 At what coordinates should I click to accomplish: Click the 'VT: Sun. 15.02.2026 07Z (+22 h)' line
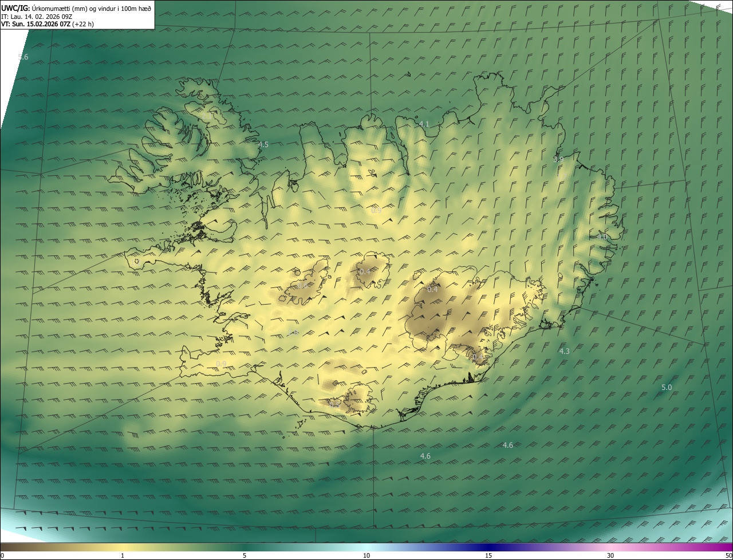point(48,24)
